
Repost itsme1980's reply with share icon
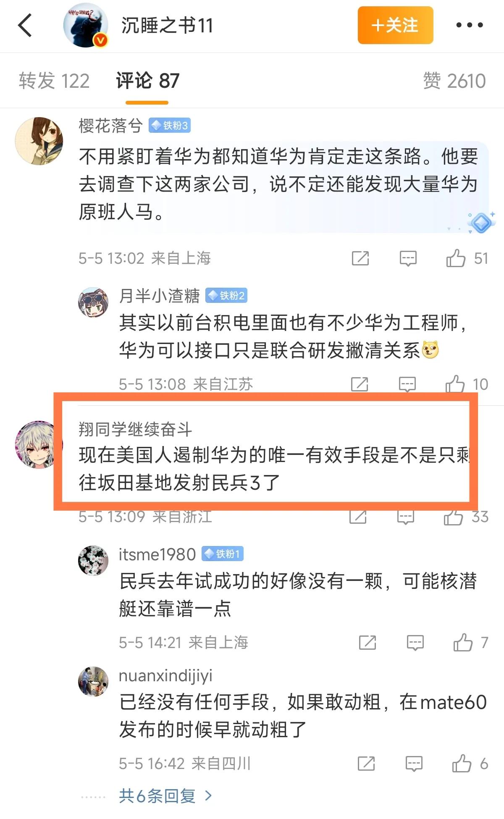pyautogui.click(x=367, y=643)
